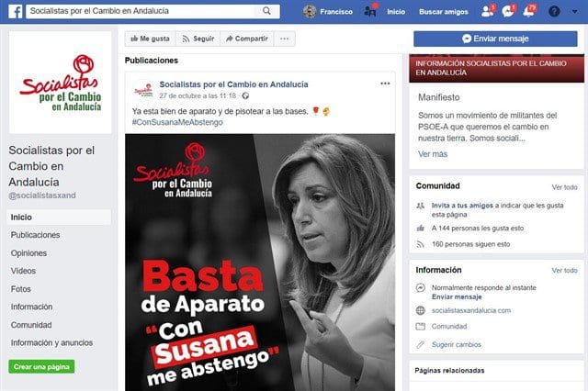Image resolution: width=588 pixels, height=391 pixels.
Task: Open the post options three-dot menu
Action: 385,84
